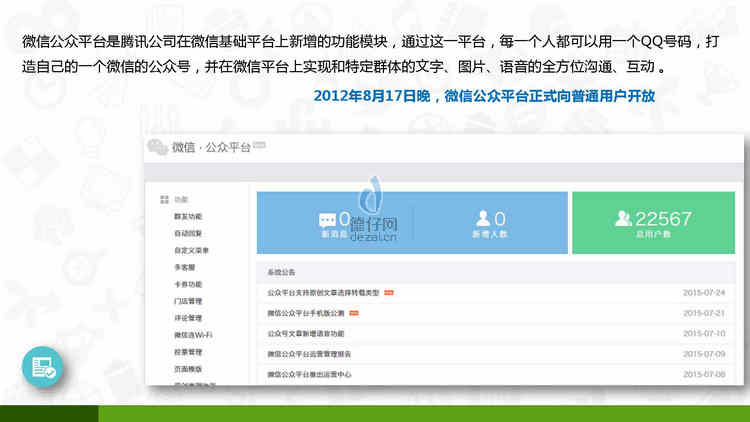Click the date 2015-07-10
Screen dimensions: 750x422
tap(704, 333)
